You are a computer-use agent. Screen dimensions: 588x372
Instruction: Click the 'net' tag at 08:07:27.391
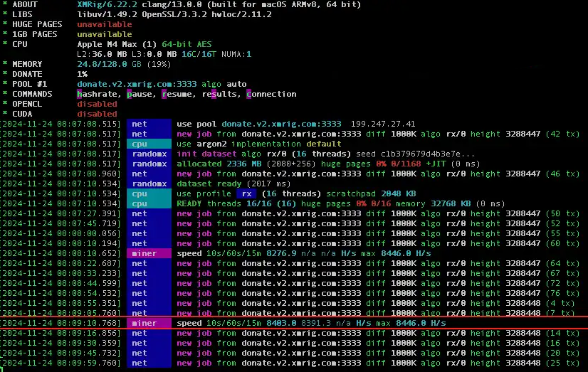pos(149,213)
